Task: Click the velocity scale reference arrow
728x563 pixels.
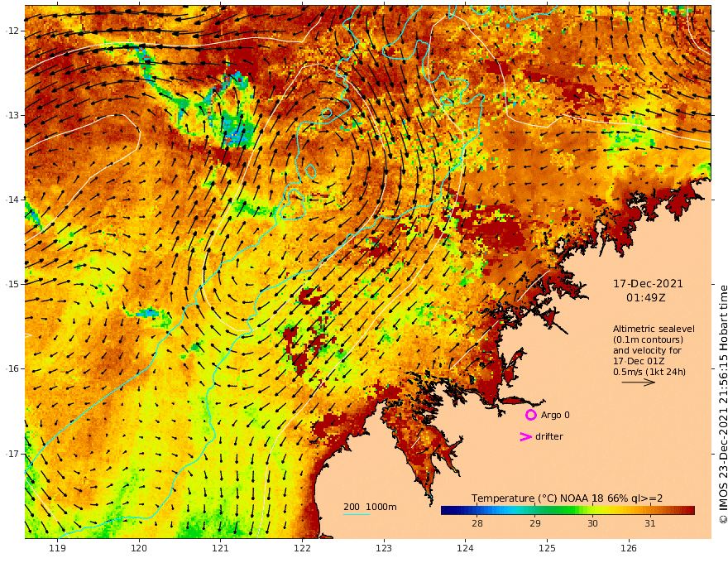Action: pyautogui.click(x=639, y=383)
